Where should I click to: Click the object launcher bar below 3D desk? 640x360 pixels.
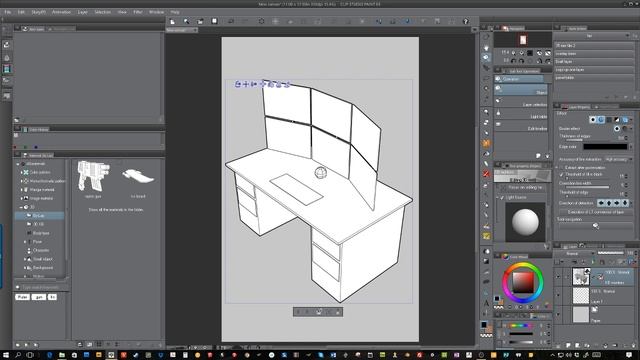[x=318, y=312]
